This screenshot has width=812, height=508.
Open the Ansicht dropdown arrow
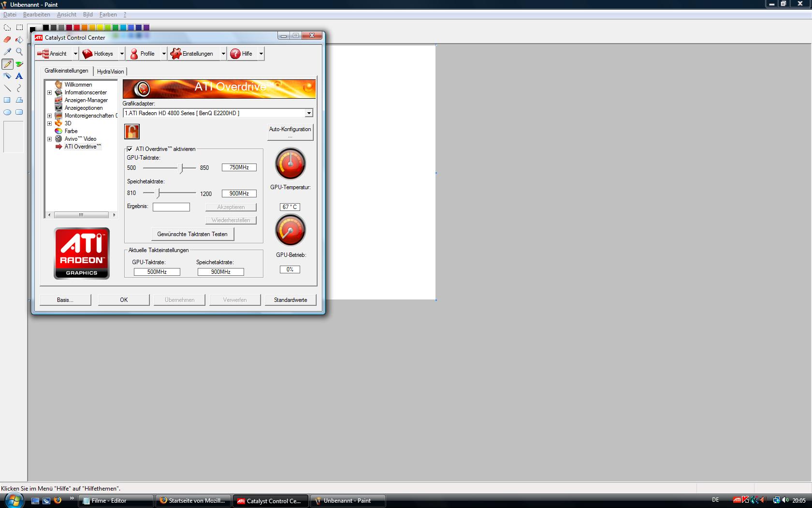pos(75,54)
